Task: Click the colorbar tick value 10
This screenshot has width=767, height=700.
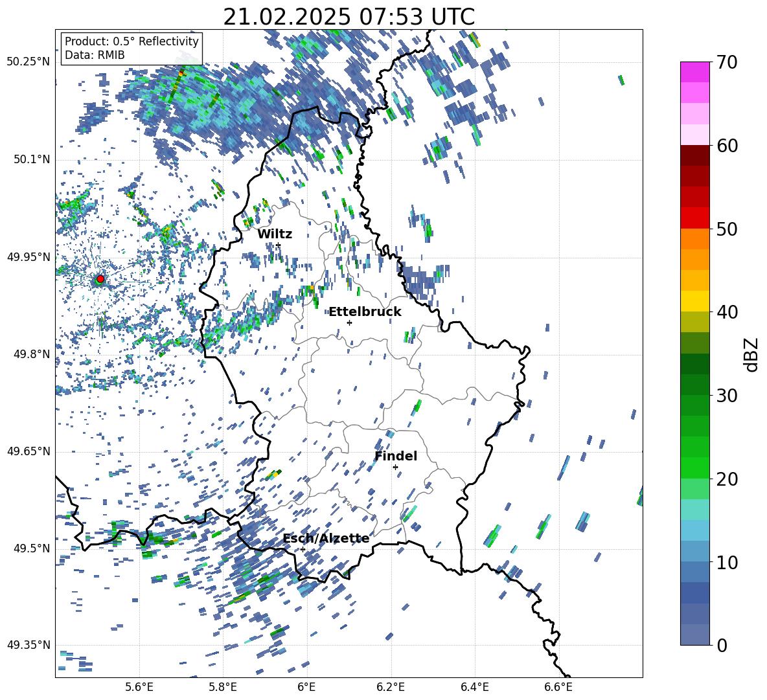Action: point(727,562)
